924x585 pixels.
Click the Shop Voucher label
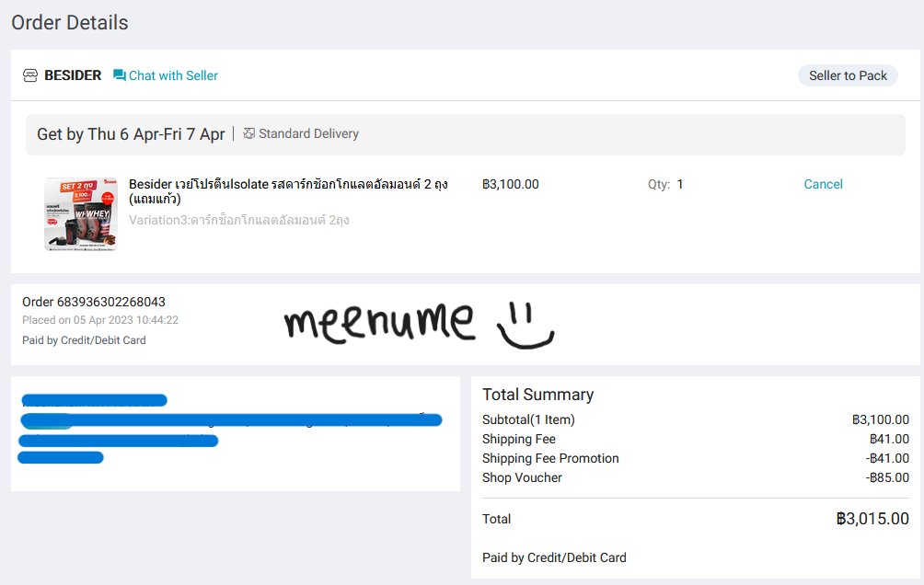(x=522, y=477)
